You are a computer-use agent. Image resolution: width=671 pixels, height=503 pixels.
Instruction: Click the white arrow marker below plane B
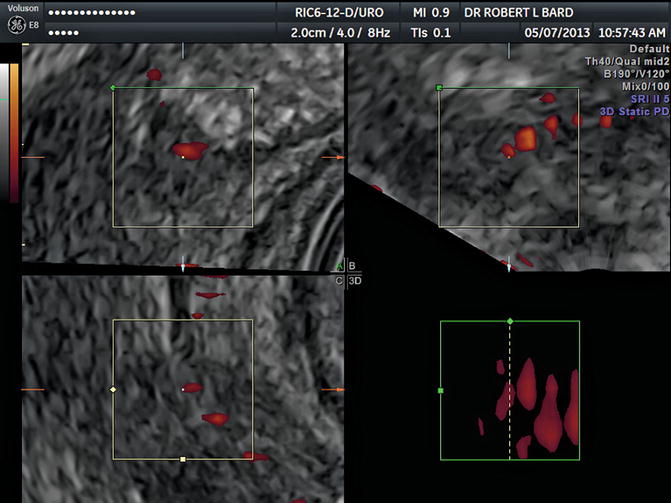(508, 266)
